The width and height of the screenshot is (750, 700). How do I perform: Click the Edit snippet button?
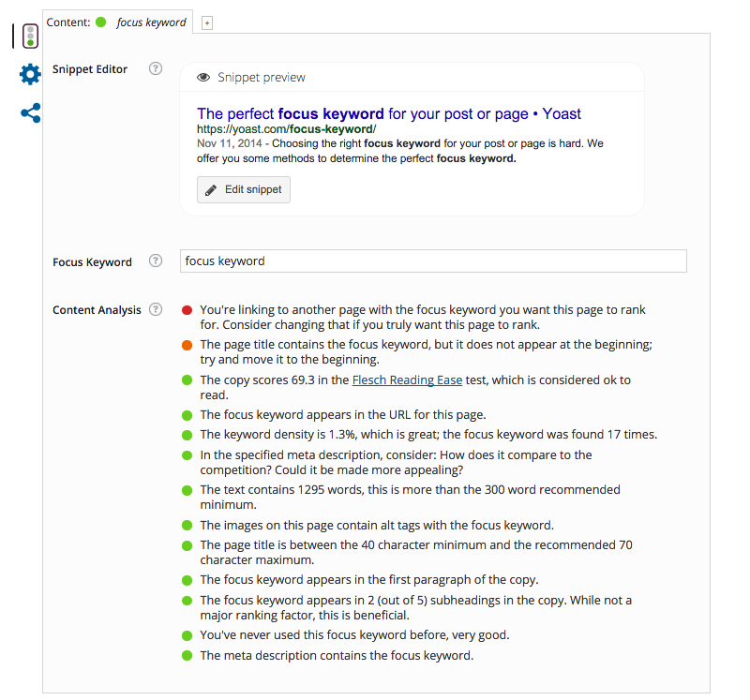[243, 188]
